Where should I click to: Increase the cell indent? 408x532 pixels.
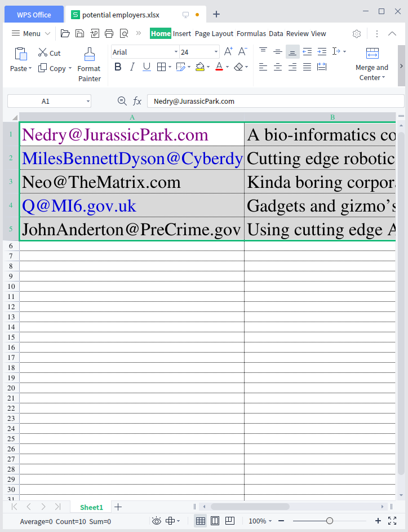(x=322, y=51)
